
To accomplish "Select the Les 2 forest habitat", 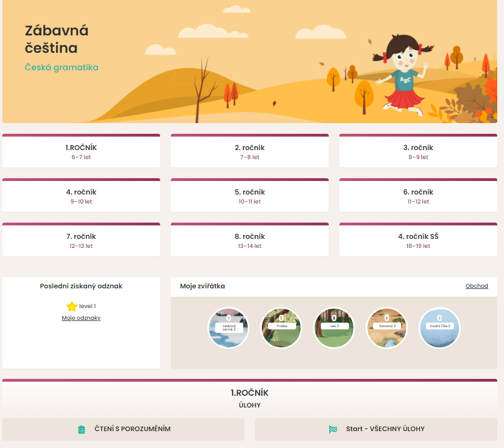I will [334, 328].
